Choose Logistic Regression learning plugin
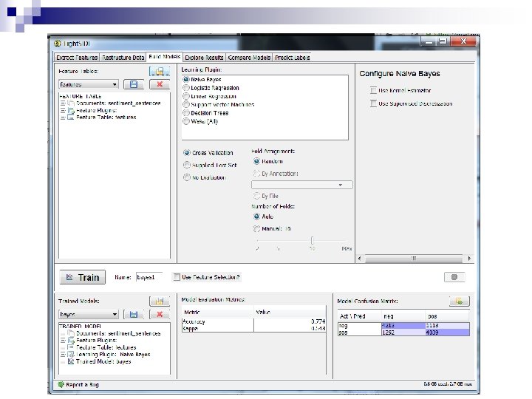 186,88
